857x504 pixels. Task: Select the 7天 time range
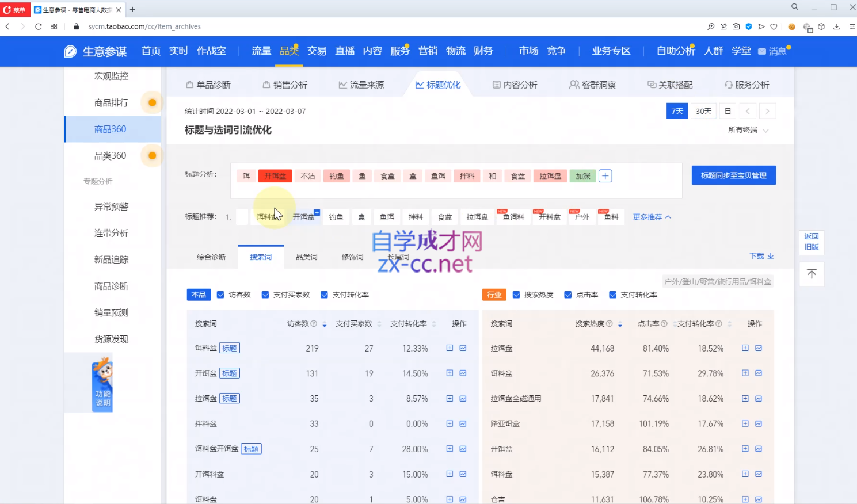coord(677,111)
